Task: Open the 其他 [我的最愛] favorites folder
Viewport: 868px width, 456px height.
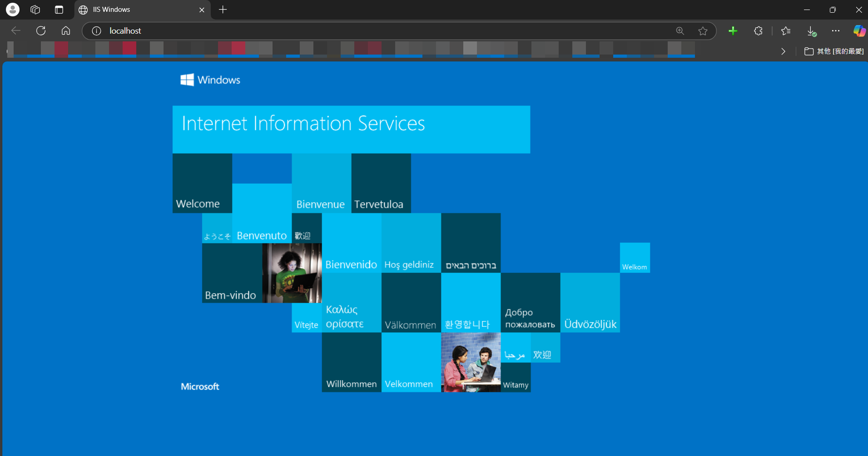Action: click(x=834, y=51)
